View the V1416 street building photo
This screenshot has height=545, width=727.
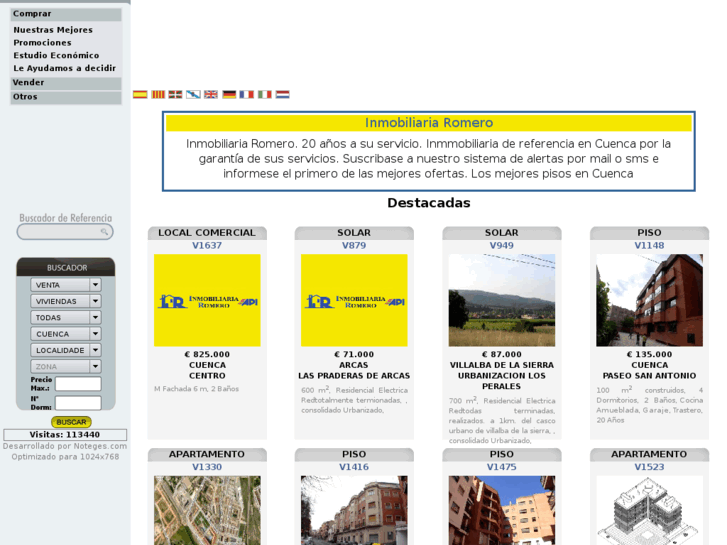(354, 510)
